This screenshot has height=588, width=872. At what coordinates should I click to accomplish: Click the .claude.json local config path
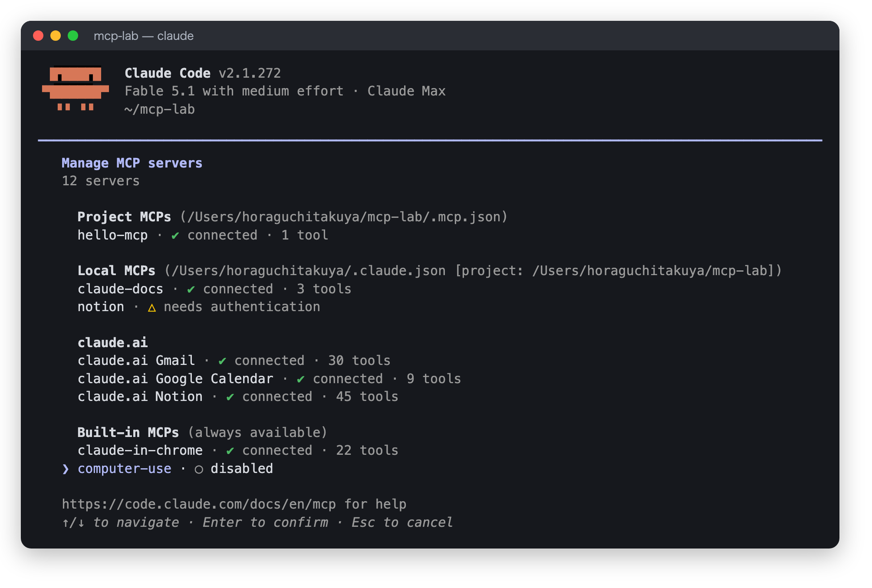tap(305, 271)
